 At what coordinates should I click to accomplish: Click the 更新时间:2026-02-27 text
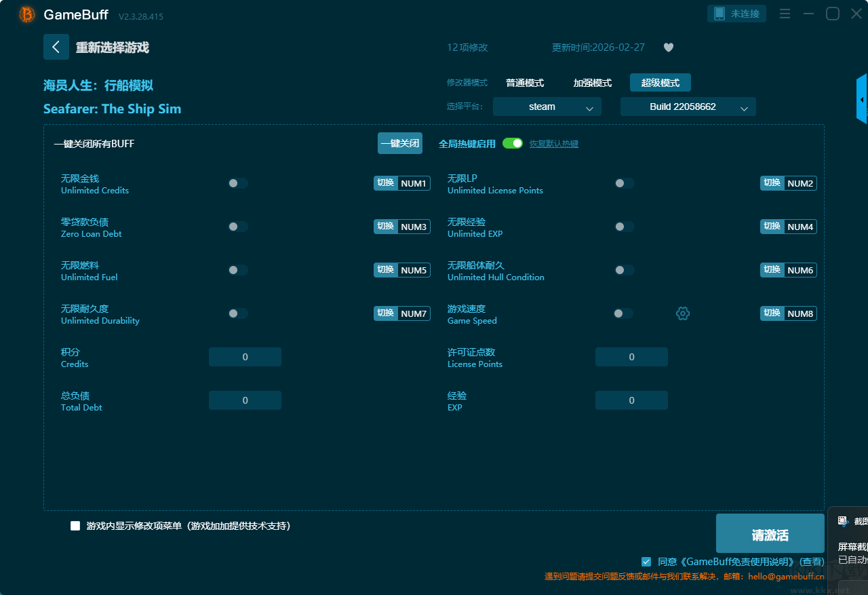pyautogui.click(x=598, y=47)
